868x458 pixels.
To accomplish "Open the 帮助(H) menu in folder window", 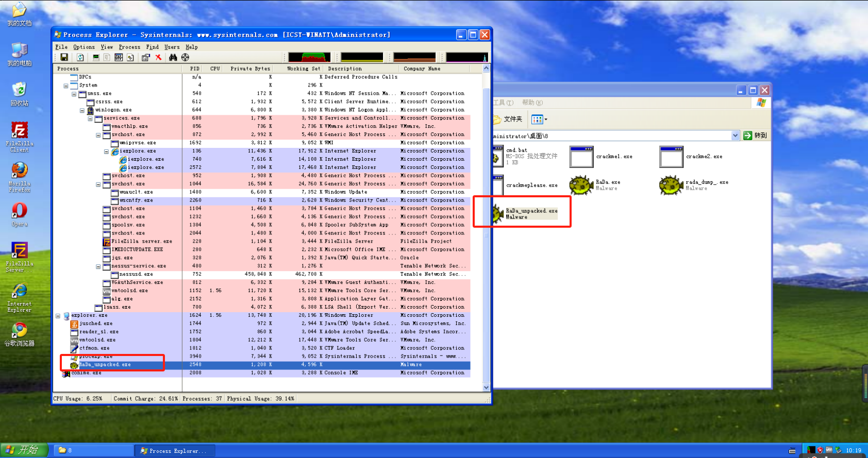I will click(532, 103).
